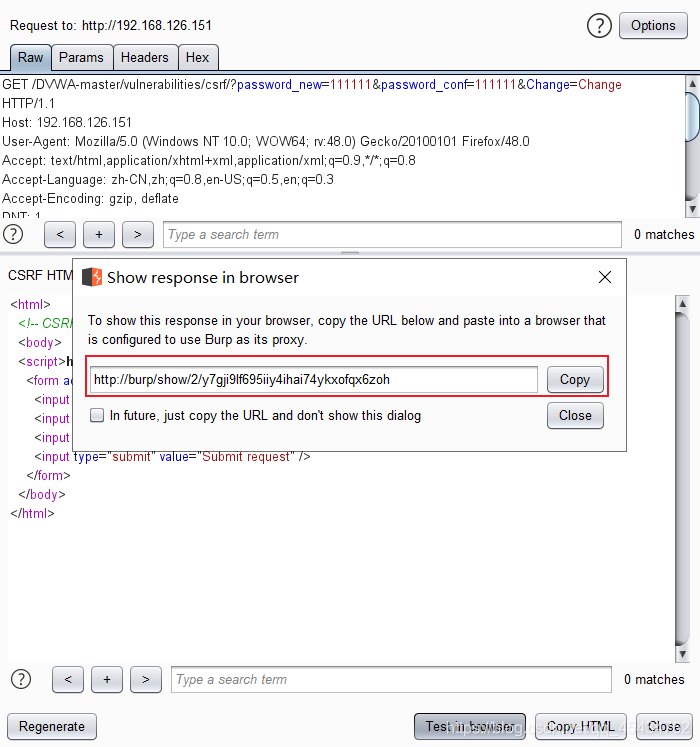
Task: Click the plus button in request search
Action: pyautogui.click(x=99, y=234)
